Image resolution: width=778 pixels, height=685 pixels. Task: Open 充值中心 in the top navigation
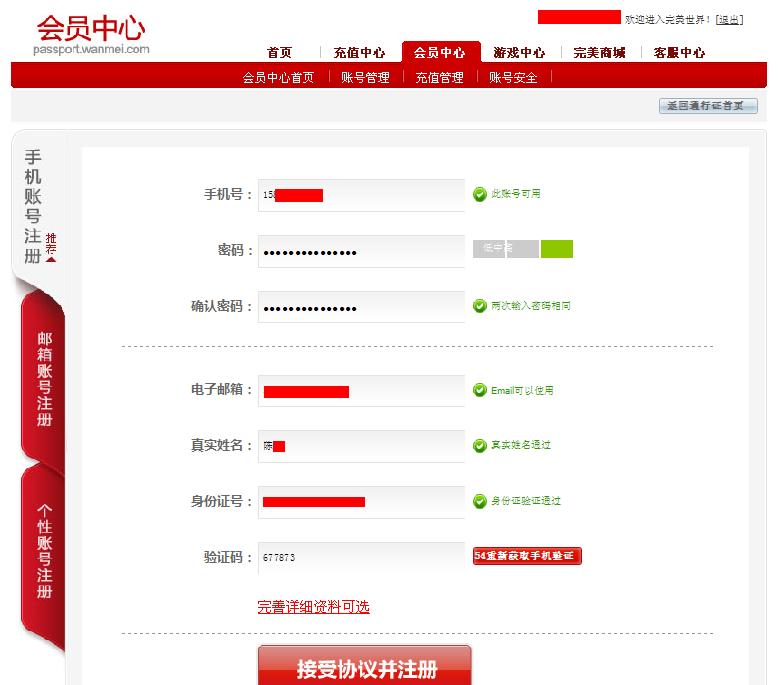[x=359, y=53]
